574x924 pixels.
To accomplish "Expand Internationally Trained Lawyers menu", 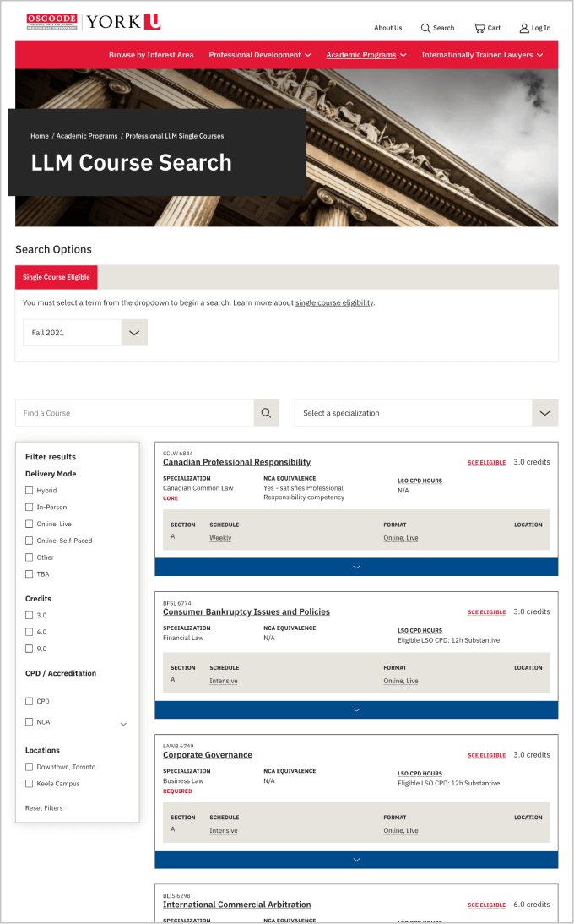I will click(482, 55).
